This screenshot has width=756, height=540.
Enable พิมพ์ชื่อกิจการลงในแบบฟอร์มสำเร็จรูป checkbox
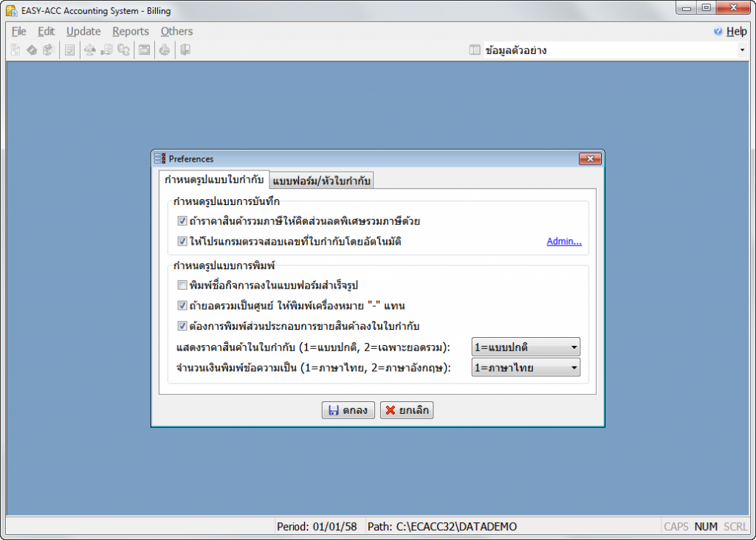click(182, 285)
